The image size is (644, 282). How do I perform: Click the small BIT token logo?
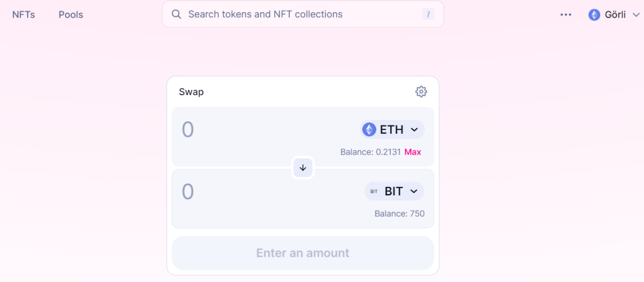click(374, 191)
